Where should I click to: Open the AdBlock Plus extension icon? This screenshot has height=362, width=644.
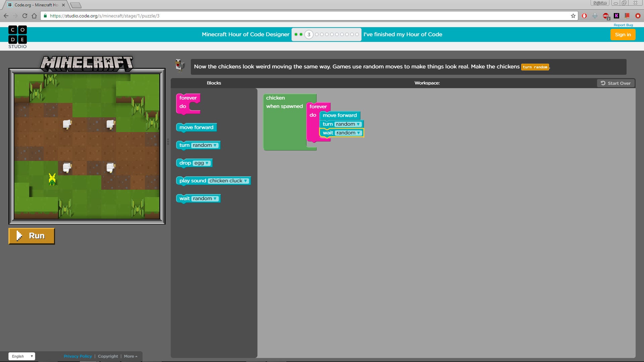[x=606, y=16]
